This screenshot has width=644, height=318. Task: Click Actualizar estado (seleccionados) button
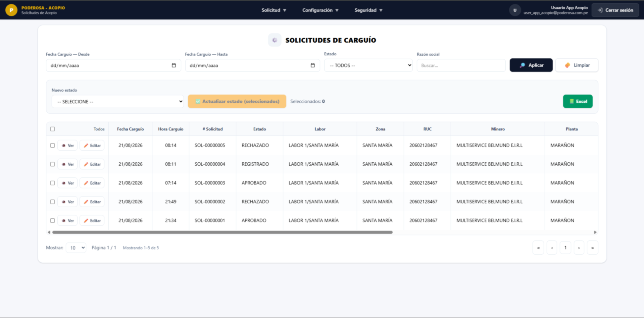click(237, 101)
